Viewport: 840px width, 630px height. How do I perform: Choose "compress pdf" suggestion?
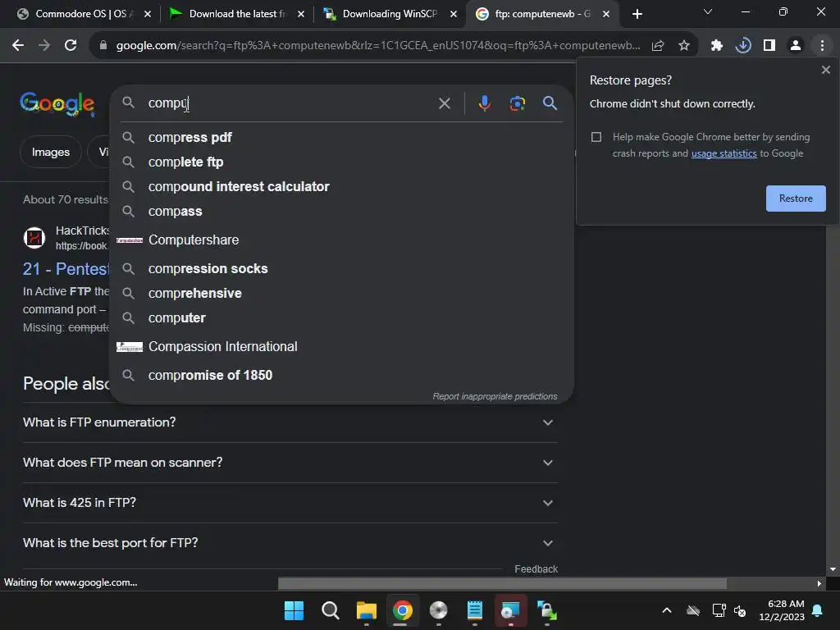tap(341, 137)
